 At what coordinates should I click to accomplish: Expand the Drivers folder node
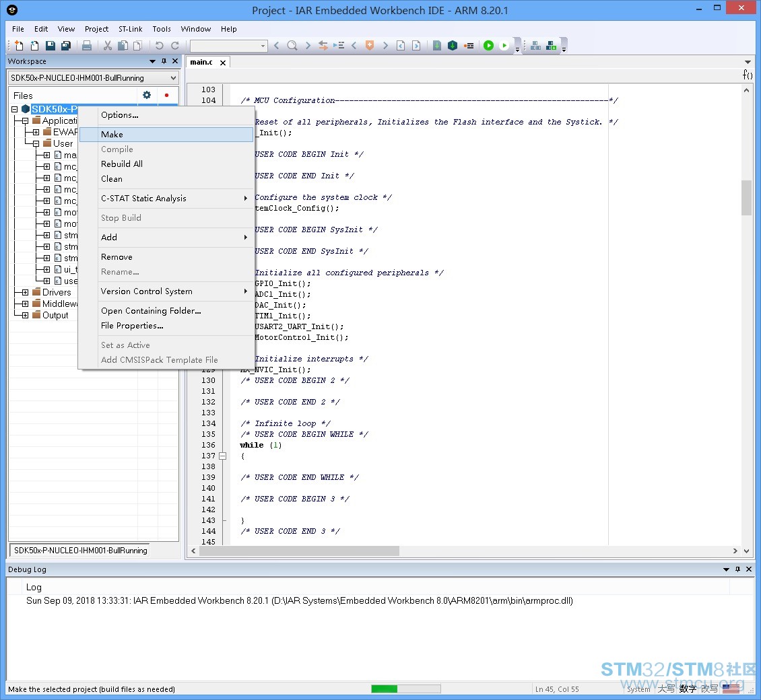pos(25,292)
